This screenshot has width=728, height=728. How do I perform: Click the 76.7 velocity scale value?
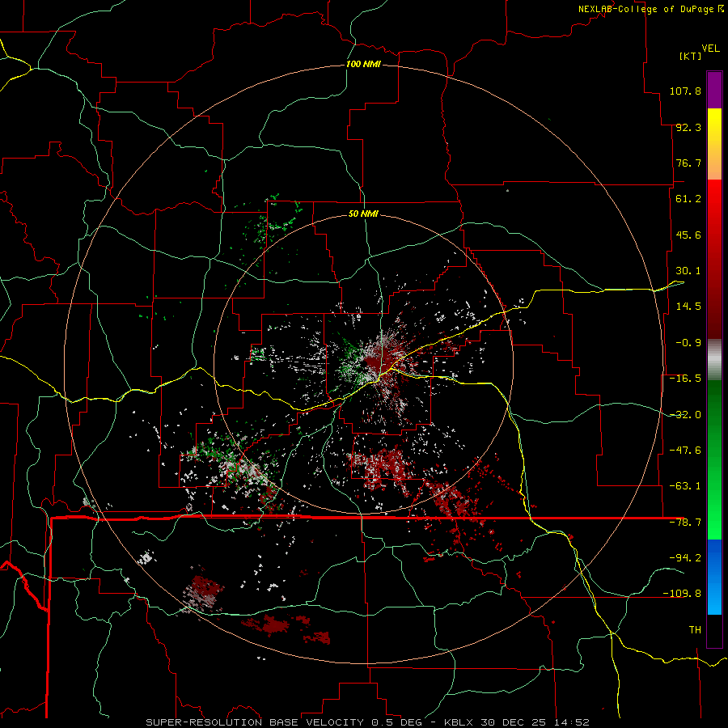point(688,163)
